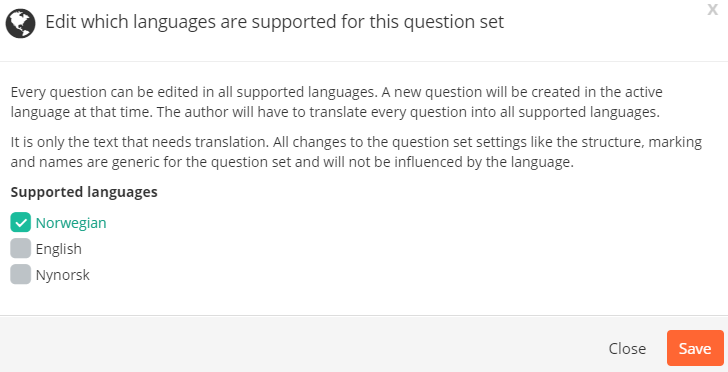Click the gray footer bar left of Close
728x372 pixels.
click(302, 344)
